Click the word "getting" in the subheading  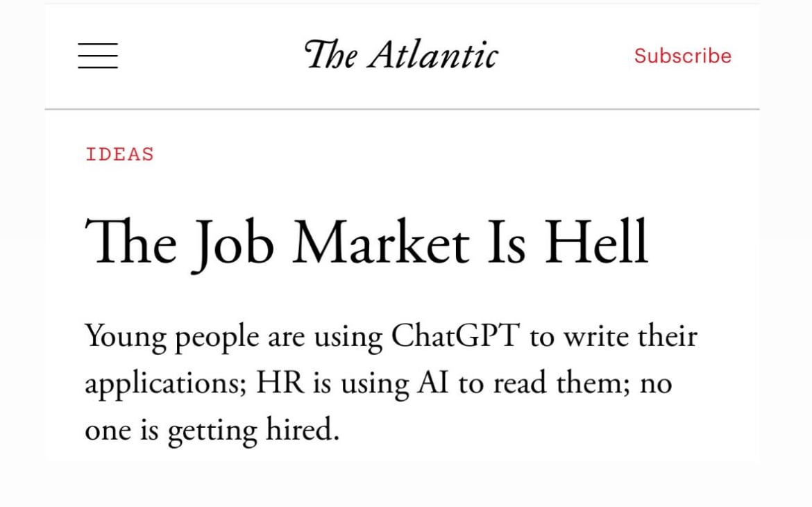coord(212,433)
